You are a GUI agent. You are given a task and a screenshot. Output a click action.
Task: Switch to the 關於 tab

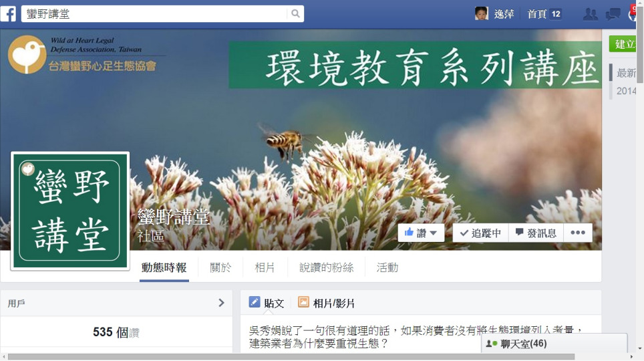coord(220,267)
